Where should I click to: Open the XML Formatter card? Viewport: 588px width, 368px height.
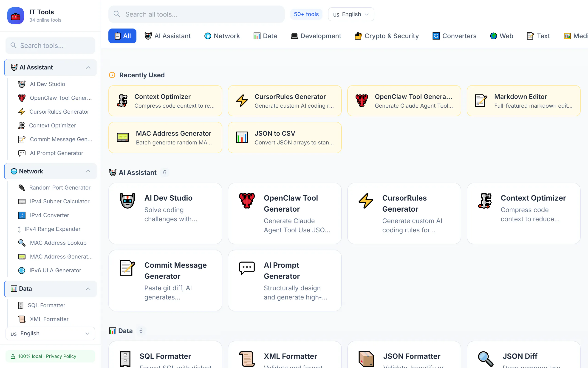pyautogui.click(x=285, y=355)
